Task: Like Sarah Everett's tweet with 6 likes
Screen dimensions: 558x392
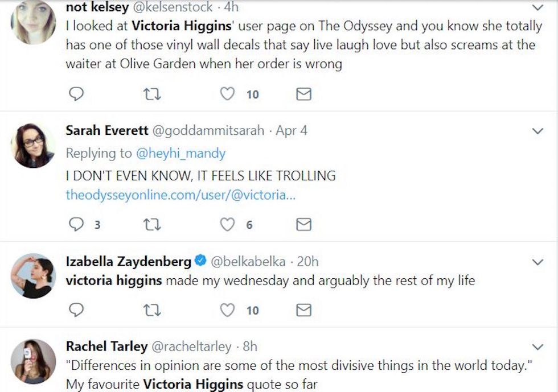Action: [x=228, y=225]
